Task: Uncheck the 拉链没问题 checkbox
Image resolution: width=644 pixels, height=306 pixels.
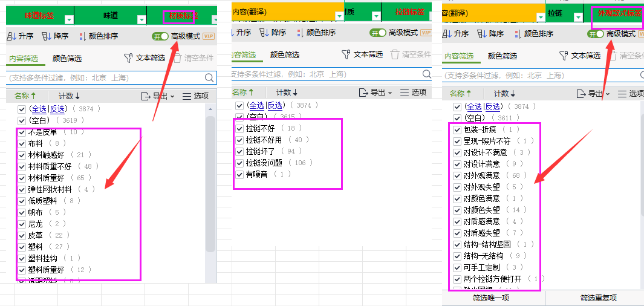Action: 239,163
